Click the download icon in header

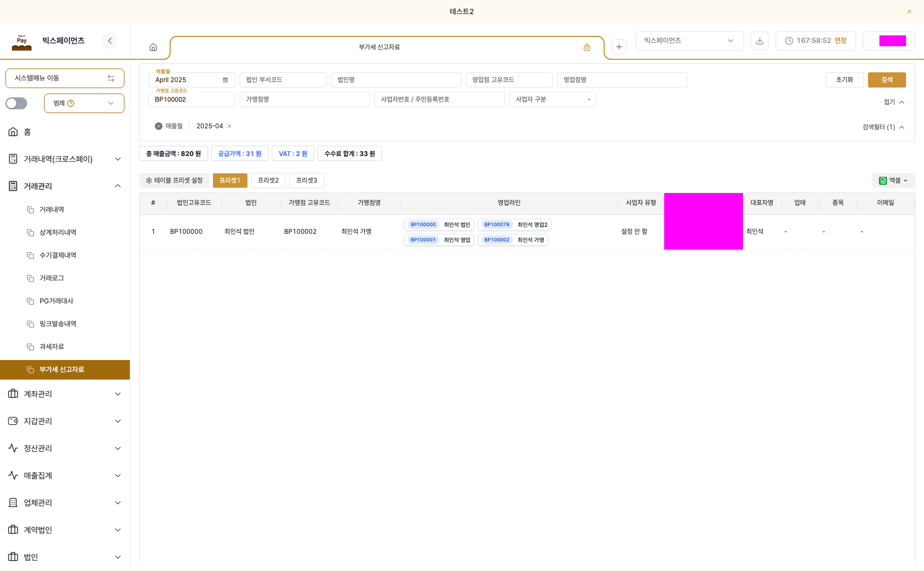tap(760, 41)
